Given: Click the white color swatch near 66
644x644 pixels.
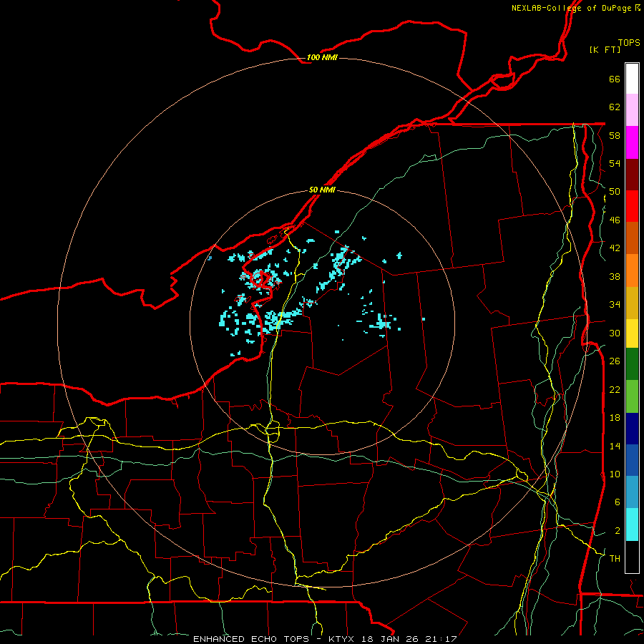Looking at the screenshot, I should click(632, 79).
